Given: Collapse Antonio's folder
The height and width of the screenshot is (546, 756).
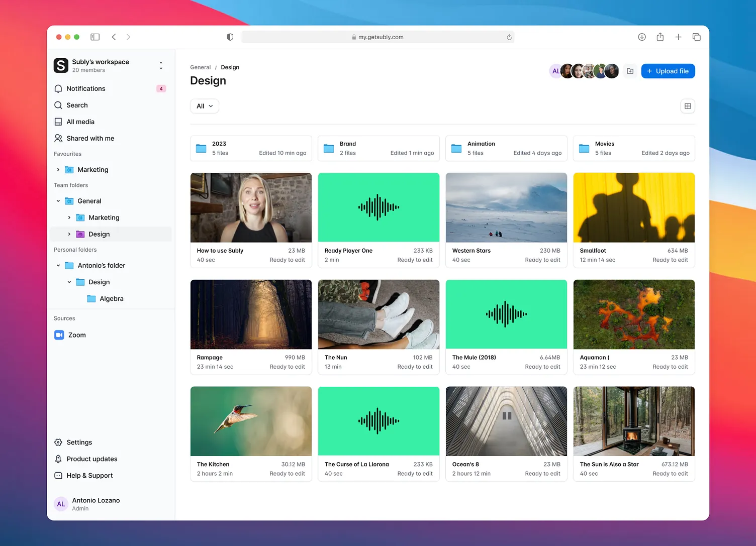Looking at the screenshot, I should tap(58, 265).
